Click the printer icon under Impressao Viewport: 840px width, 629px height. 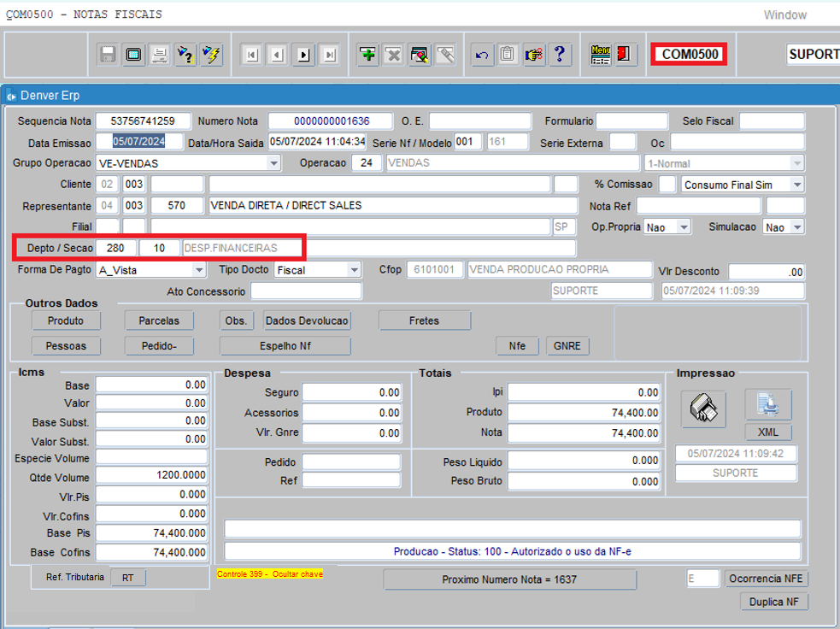(x=703, y=409)
